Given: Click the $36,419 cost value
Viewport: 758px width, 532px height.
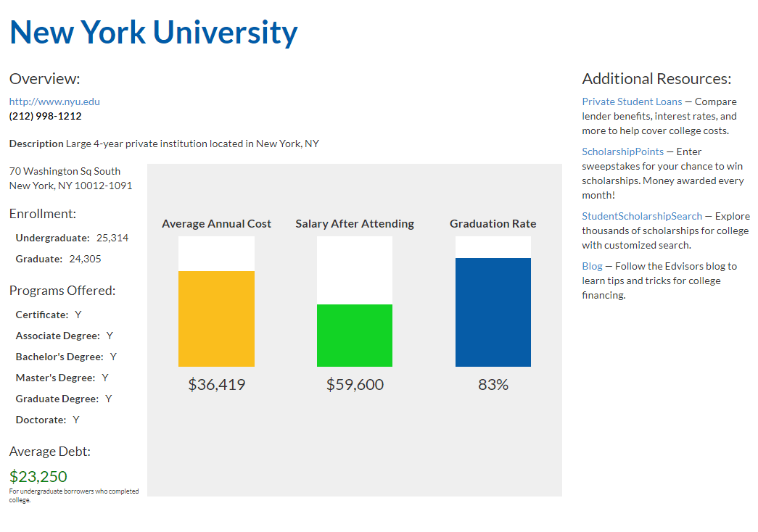Looking at the screenshot, I should pyautogui.click(x=217, y=385).
